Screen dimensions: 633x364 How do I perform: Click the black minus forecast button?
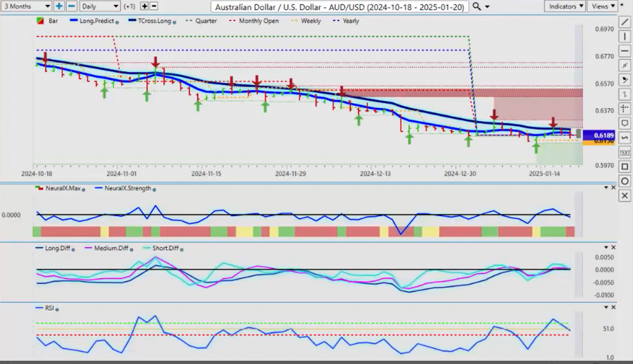point(154,6)
